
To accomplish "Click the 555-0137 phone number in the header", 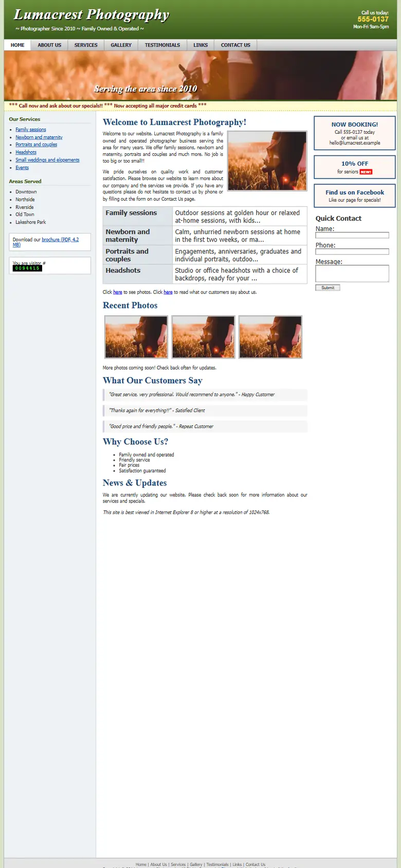I will (373, 19).
